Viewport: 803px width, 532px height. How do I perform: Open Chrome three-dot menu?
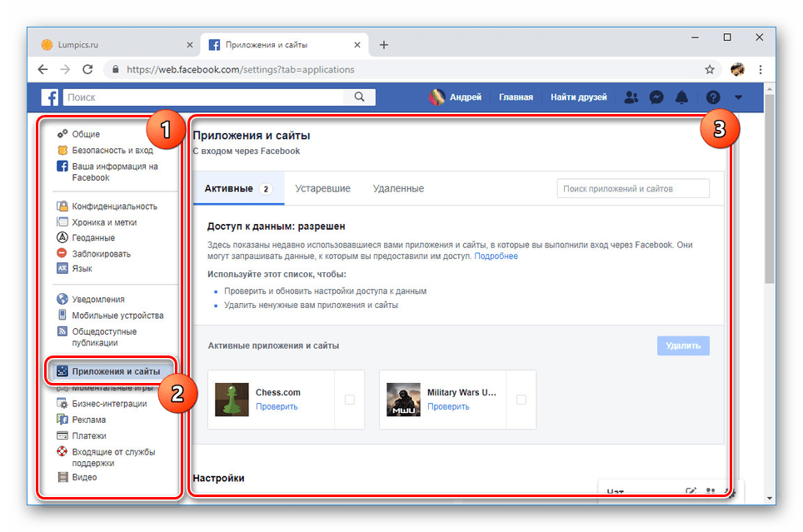(x=760, y=70)
